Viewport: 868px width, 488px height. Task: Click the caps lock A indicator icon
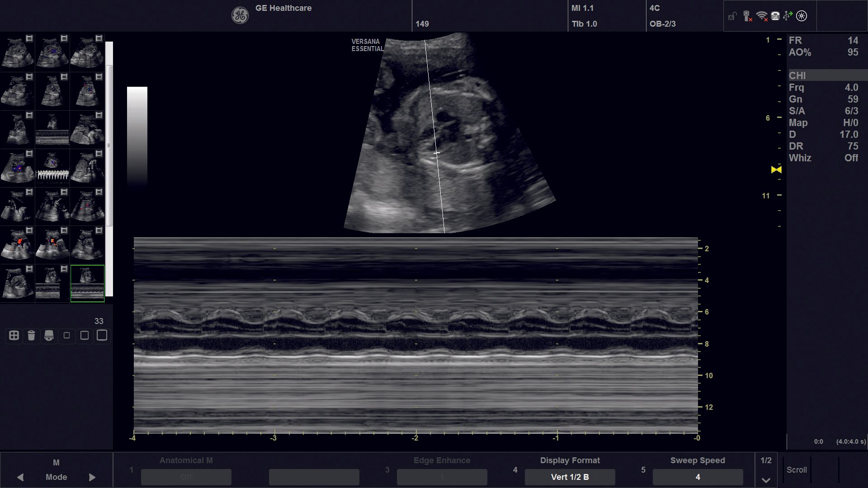[732, 17]
